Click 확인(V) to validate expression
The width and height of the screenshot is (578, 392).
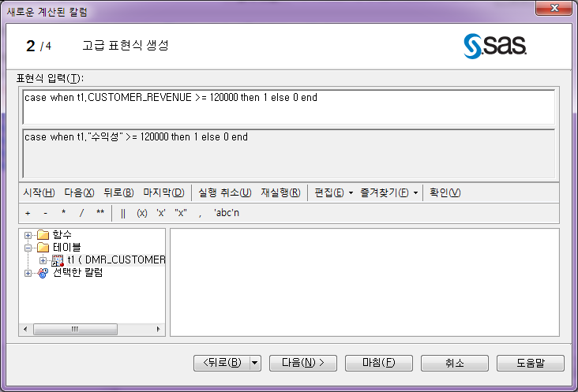pos(445,192)
